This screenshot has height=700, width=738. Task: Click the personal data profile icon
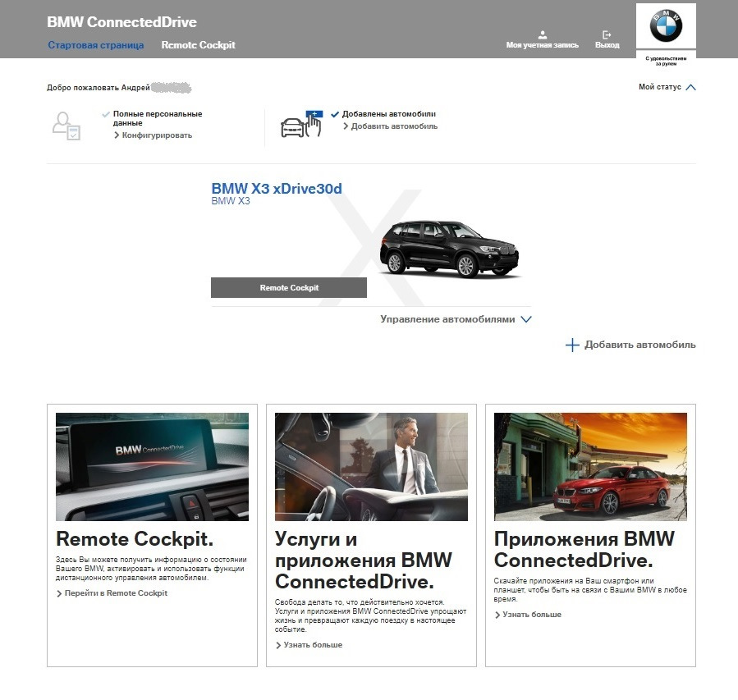tap(66, 126)
